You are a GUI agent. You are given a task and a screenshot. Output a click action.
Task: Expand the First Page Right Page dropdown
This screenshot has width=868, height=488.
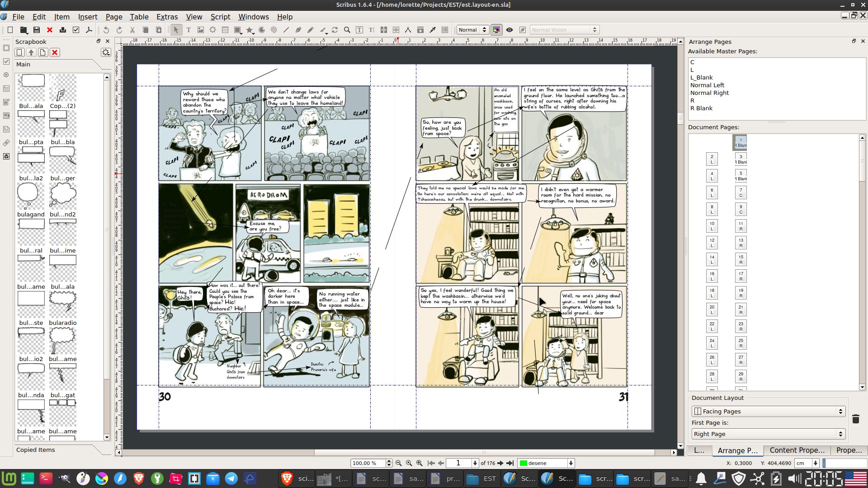pos(768,434)
